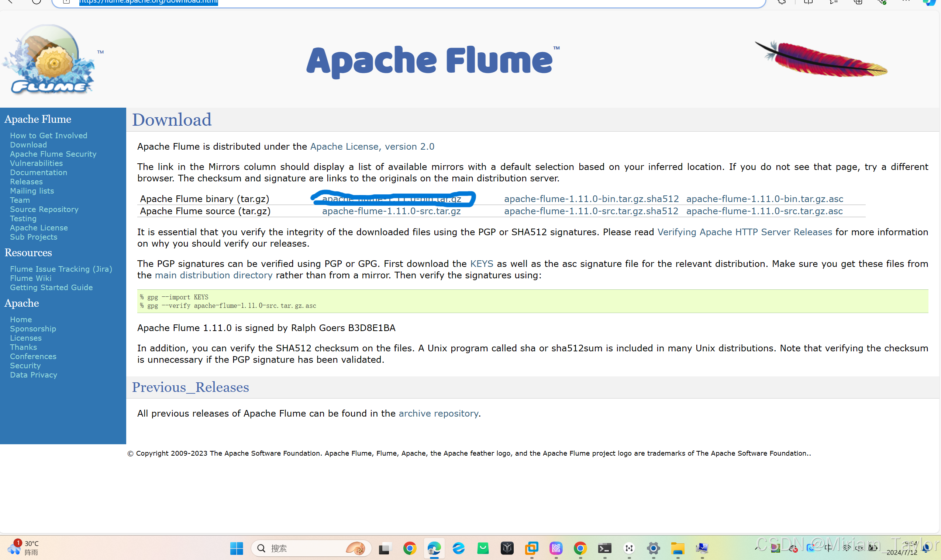Open Releases from the sidebar navigation
941x560 pixels.
coord(26,181)
